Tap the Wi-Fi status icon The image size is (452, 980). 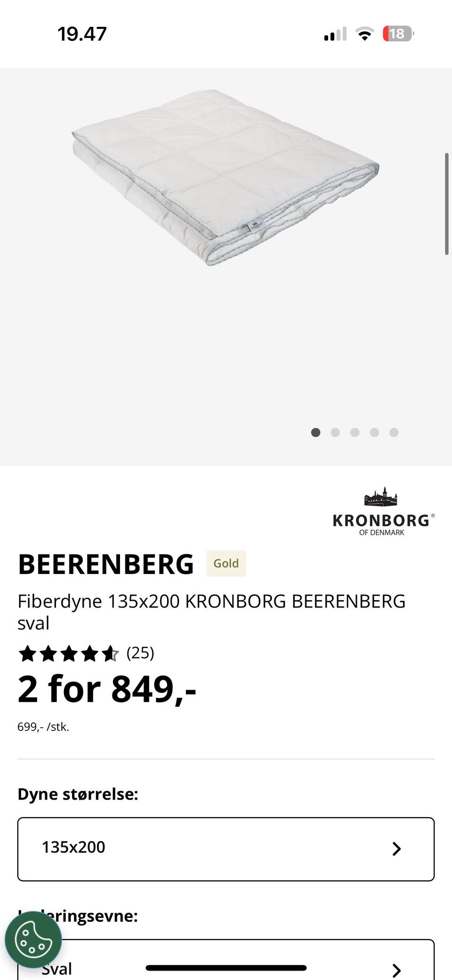tap(364, 34)
